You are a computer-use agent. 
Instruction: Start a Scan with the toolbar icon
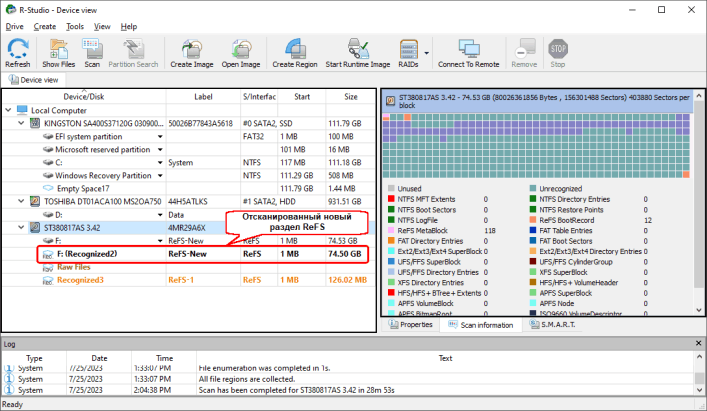pos(92,53)
